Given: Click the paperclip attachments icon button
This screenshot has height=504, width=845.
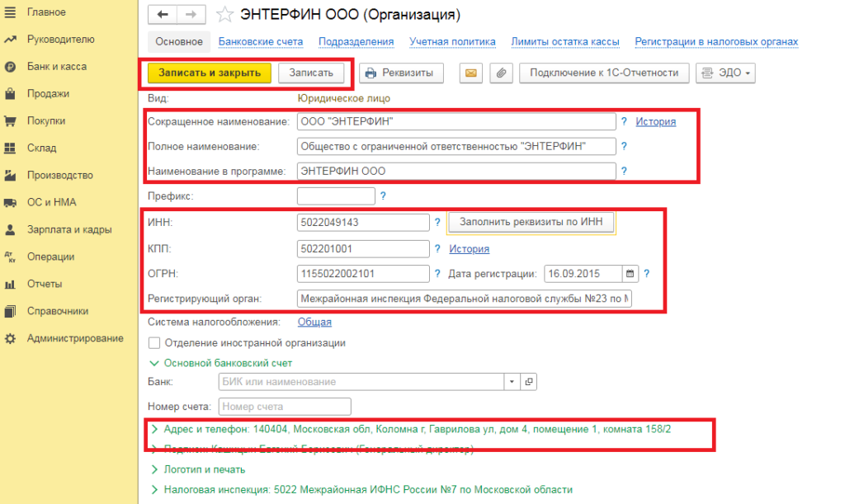Looking at the screenshot, I should [501, 73].
